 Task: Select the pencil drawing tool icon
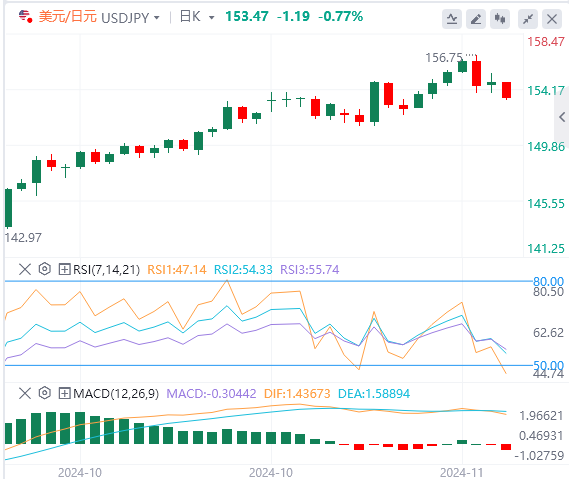pos(476,19)
